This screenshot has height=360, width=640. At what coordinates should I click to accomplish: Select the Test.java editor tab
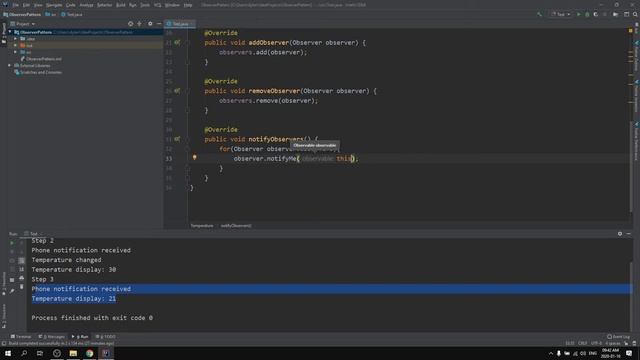(179, 24)
